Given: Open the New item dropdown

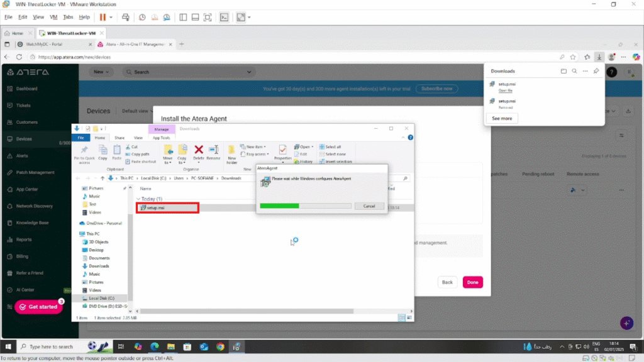Looking at the screenshot, I should click(x=253, y=147).
